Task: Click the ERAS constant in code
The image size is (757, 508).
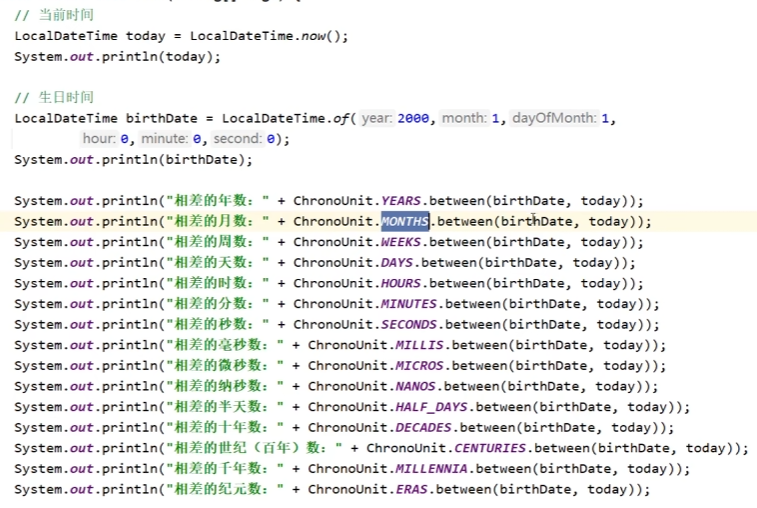Action: tap(411, 489)
